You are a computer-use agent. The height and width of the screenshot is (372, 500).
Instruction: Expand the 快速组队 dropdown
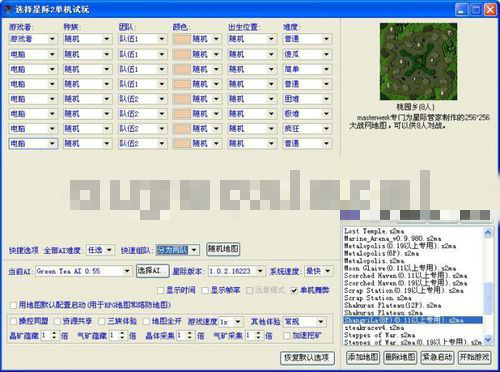coord(178,250)
